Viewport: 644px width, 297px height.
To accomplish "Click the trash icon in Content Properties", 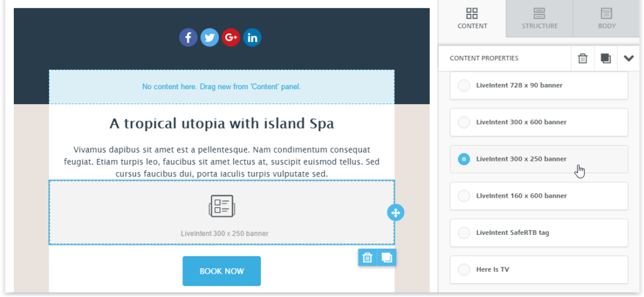I will (583, 58).
